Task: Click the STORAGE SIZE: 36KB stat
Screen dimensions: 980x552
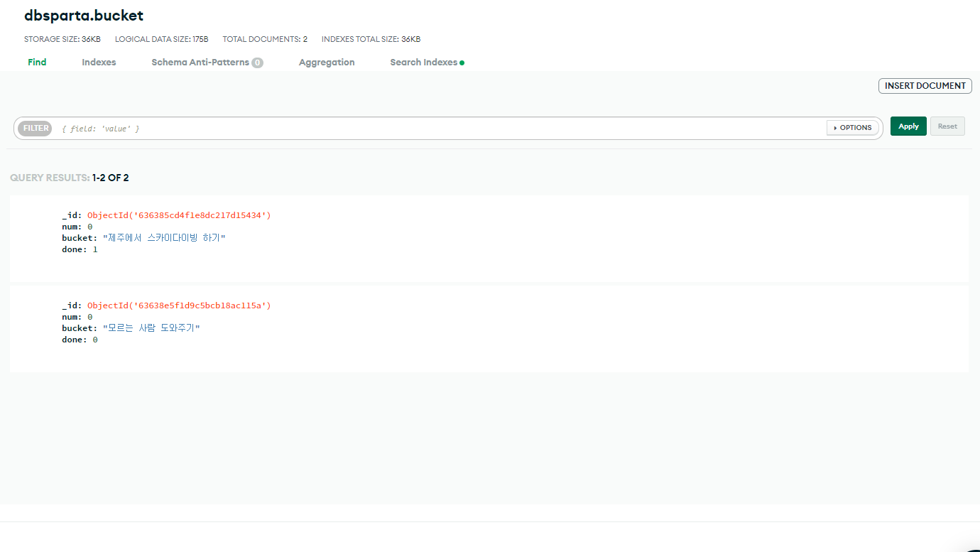Action: coord(62,39)
